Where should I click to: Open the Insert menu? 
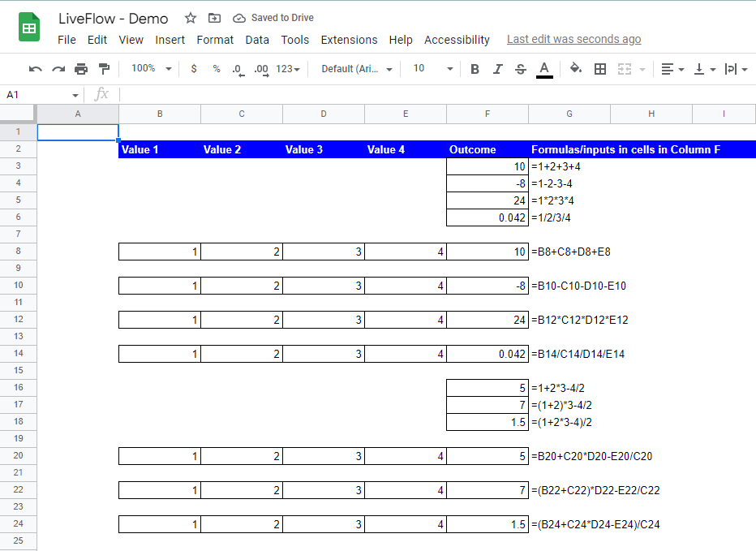pos(170,40)
